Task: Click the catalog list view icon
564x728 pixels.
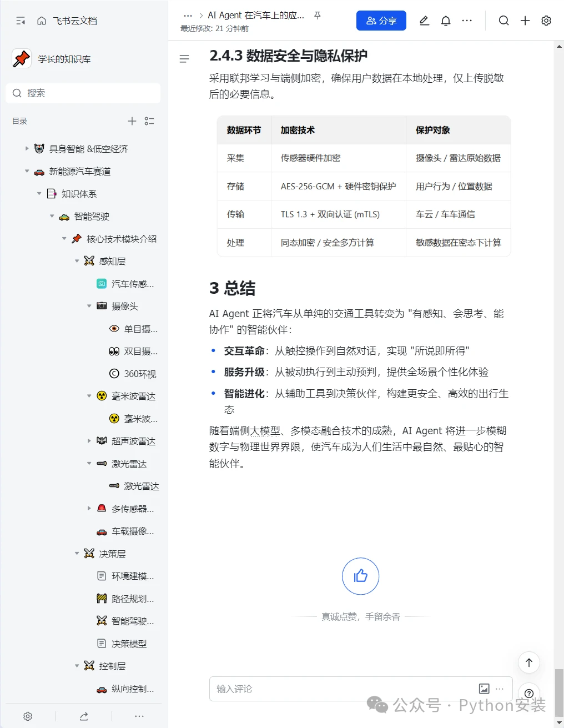Action: click(149, 121)
